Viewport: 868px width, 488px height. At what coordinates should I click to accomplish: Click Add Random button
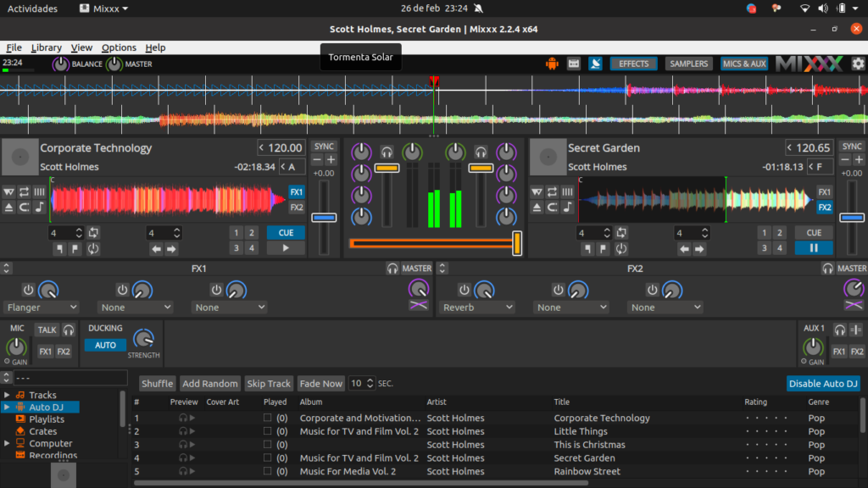pyautogui.click(x=210, y=384)
